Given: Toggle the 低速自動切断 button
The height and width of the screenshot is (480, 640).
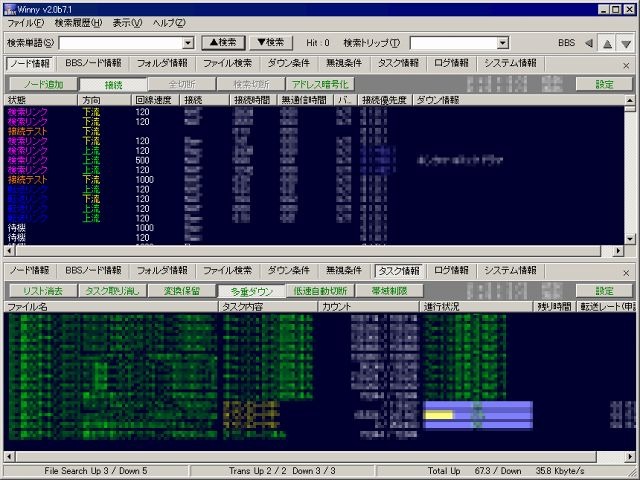Looking at the screenshot, I should point(320,291).
